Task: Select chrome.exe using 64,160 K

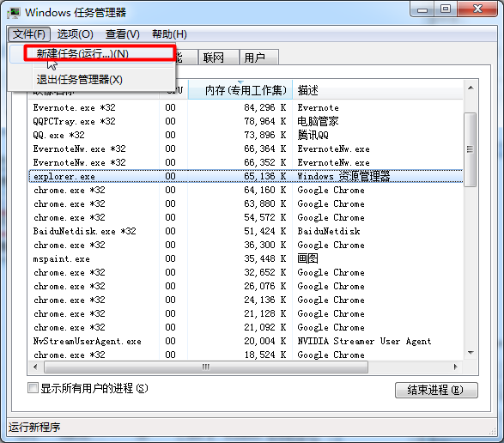Action: coord(246,190)
